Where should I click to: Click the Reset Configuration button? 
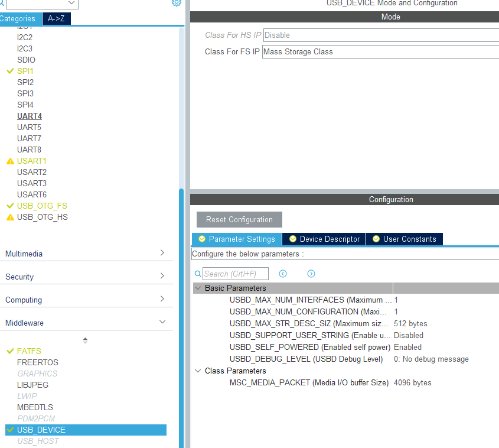pos(239,219)
